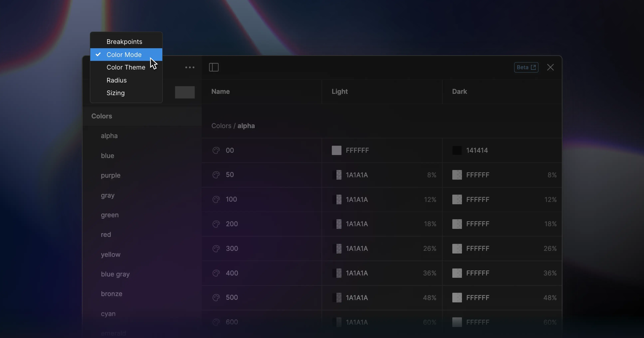Click the alias/reference icon for token 400

(216, 273)
